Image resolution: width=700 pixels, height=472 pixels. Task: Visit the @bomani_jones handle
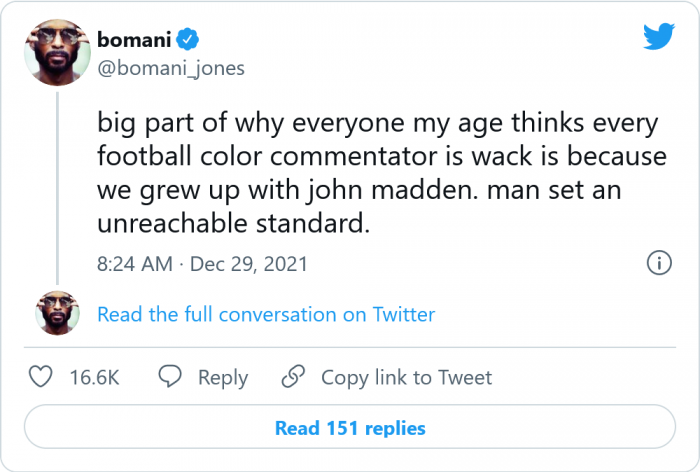(171, 67)
